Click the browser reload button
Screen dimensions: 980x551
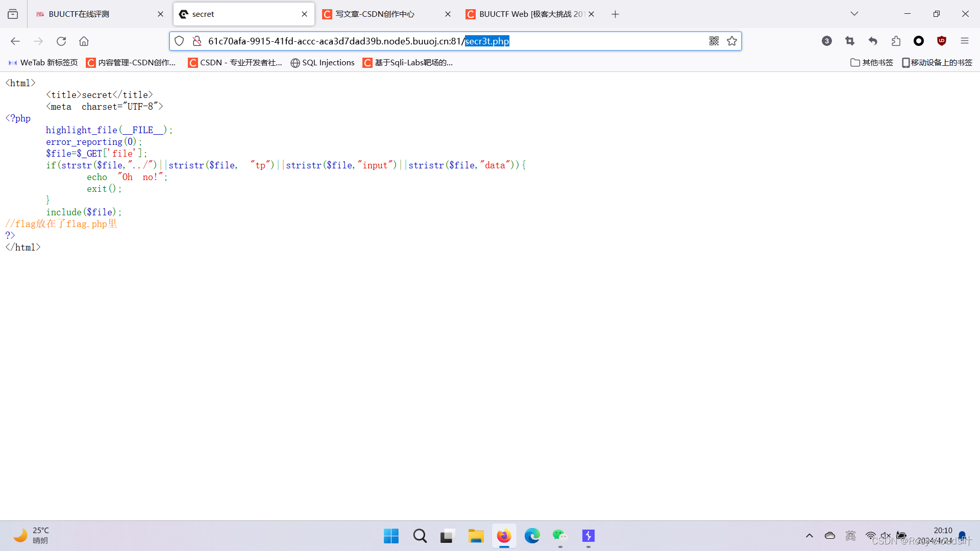pos(61,41)
